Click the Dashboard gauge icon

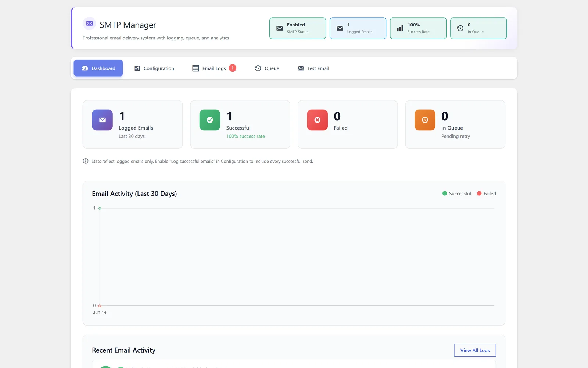[85, 68]
